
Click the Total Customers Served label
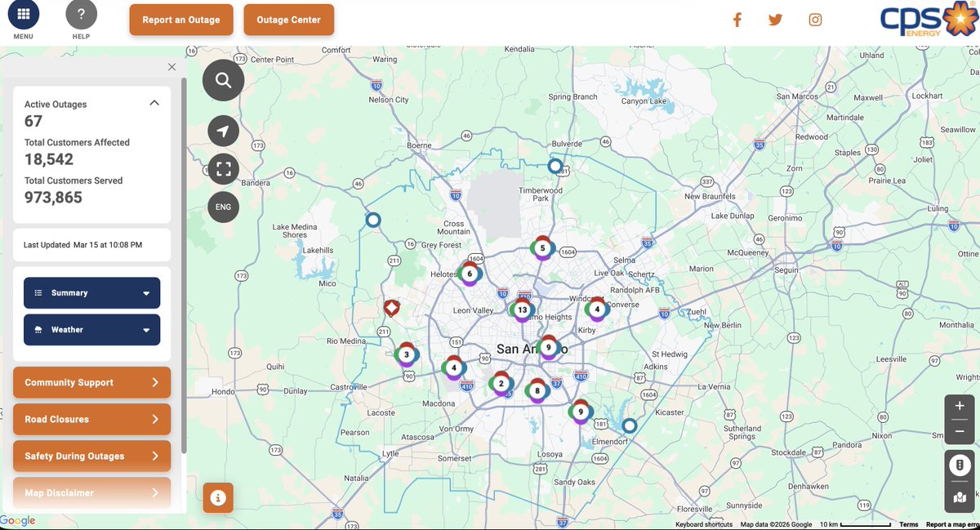click(x=73, y=180)
